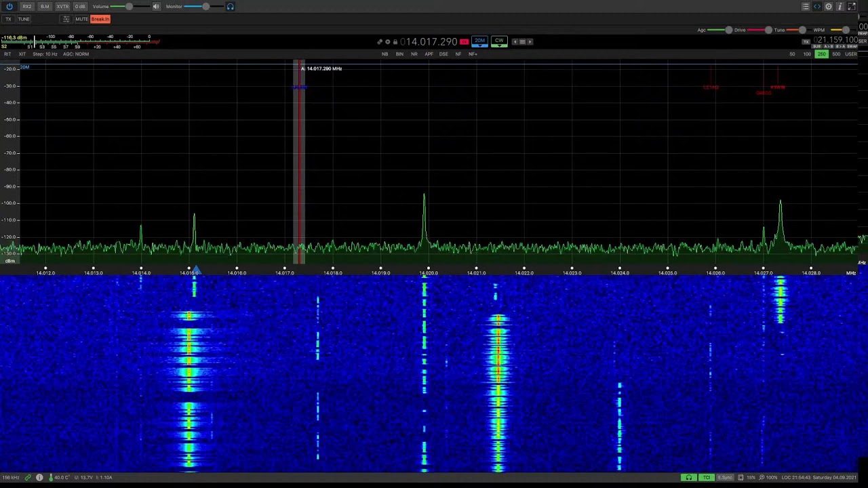
Task: Open the 20M band dropdown
Action: pyautogui.click(x=479, y=41)
